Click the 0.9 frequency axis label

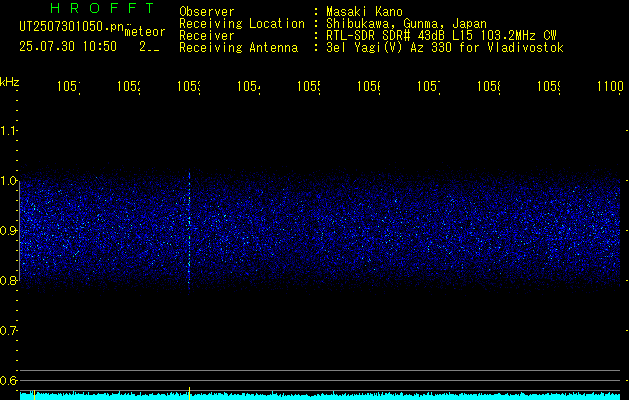[x=8, y=231]
